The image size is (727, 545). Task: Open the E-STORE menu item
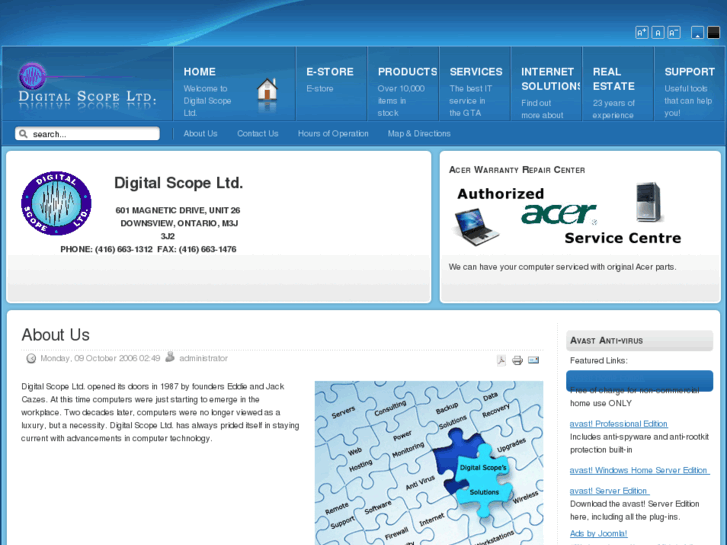tap(330, 72)
